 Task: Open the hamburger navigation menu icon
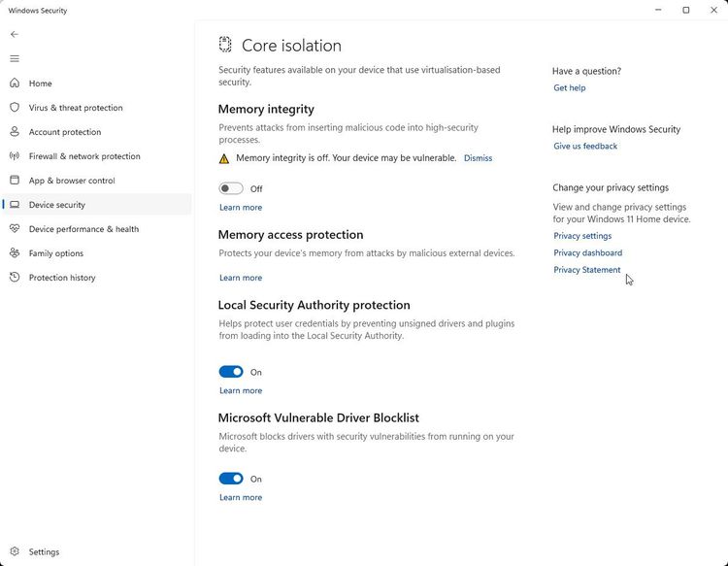[15, 58]
